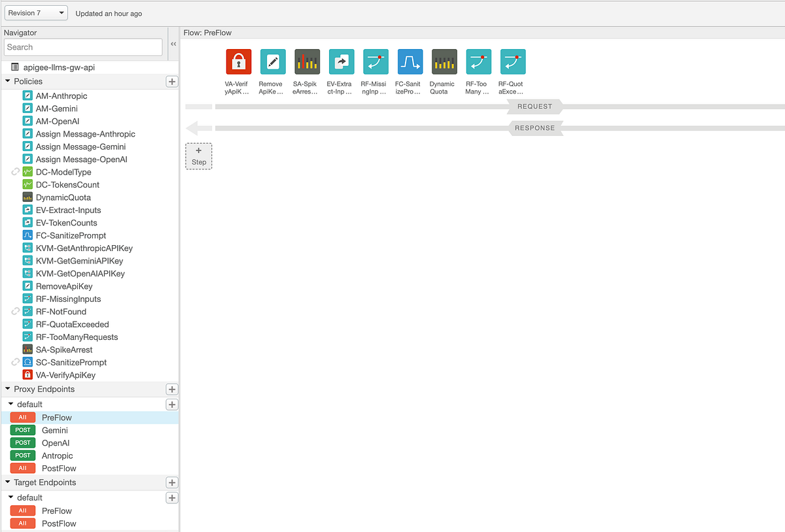Select the EV-Extract-Inputs step icon in flow
This screenshot has height=532, width=785.
341,62
